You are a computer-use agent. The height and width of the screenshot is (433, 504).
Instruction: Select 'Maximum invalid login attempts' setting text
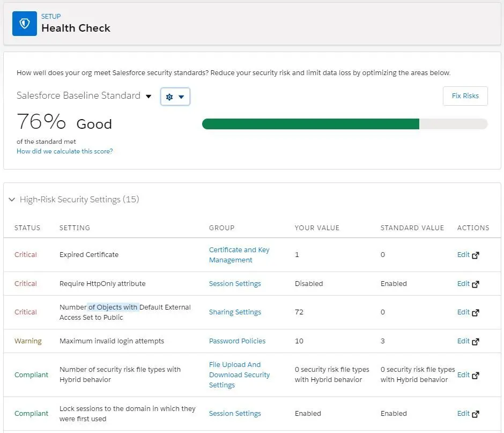[112, 341]
